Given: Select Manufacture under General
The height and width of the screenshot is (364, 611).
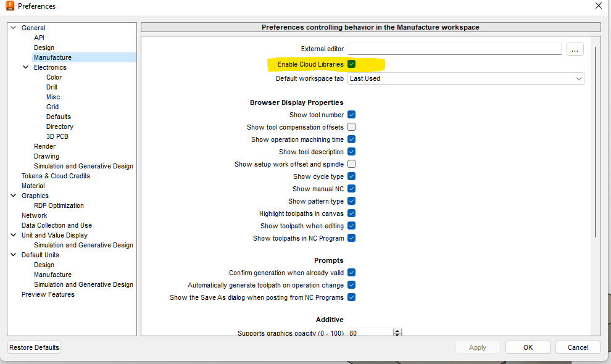Looking at the screenshot, I should point(52,57).
